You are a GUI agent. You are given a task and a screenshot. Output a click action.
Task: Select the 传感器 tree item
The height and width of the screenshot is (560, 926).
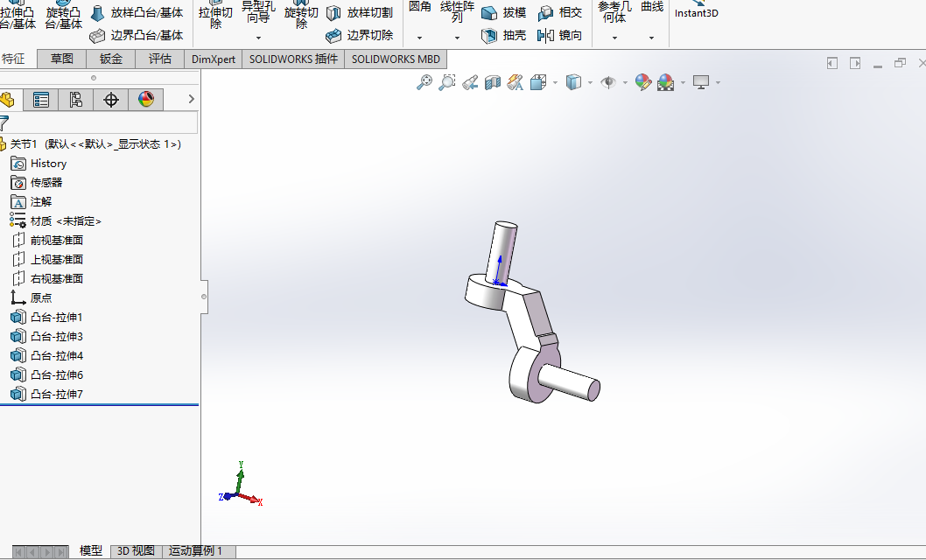pyautogui.click(x=37, y=183)
